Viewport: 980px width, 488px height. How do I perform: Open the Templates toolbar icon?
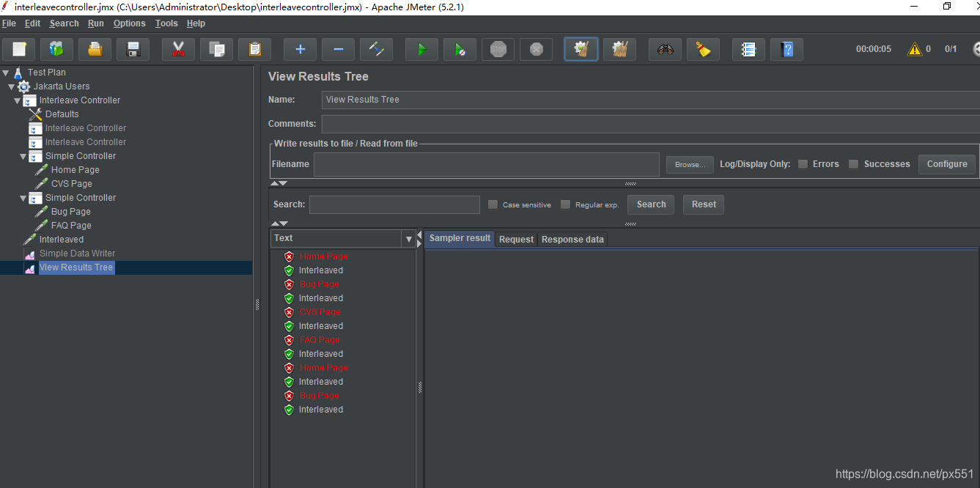point(56,49)
